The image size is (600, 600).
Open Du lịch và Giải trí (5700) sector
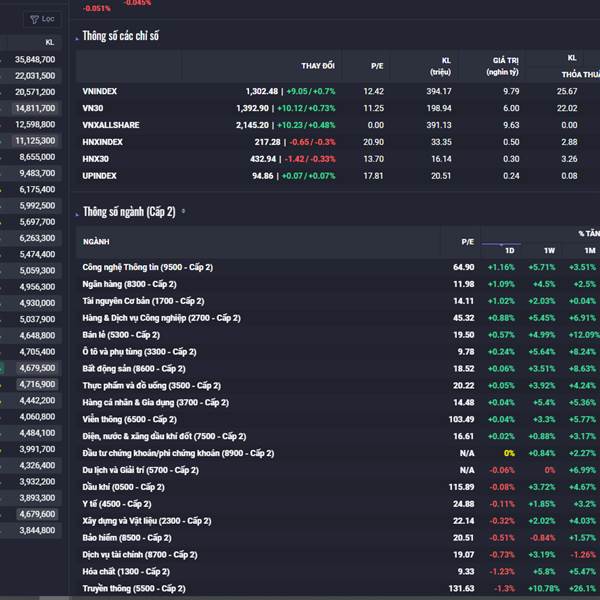(140, 470)
